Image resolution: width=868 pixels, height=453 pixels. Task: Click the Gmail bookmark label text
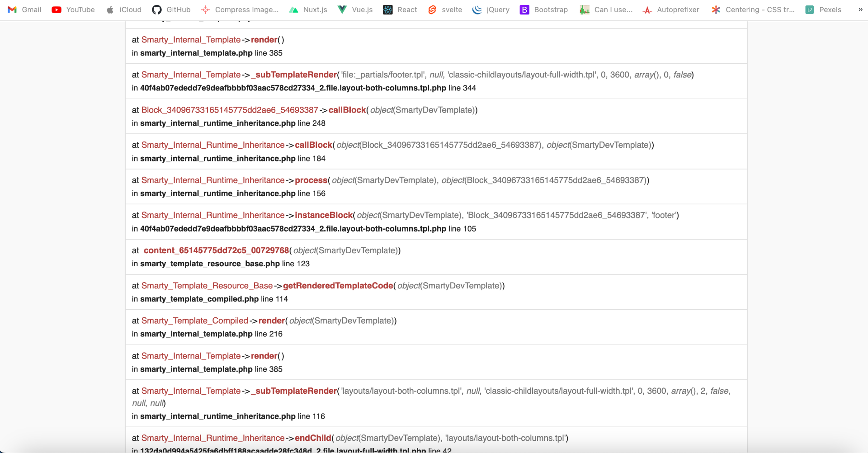click(x=32, y=9)
